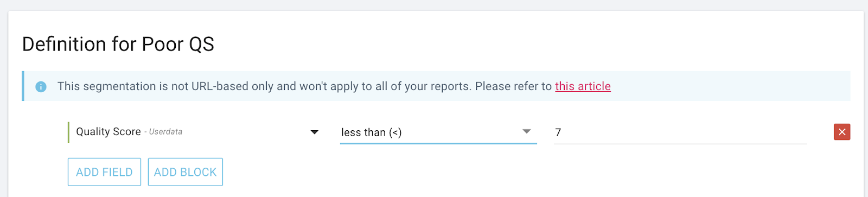Remove the Quality Score condition with the red X

pyautogui.click(x=842, y=132)
